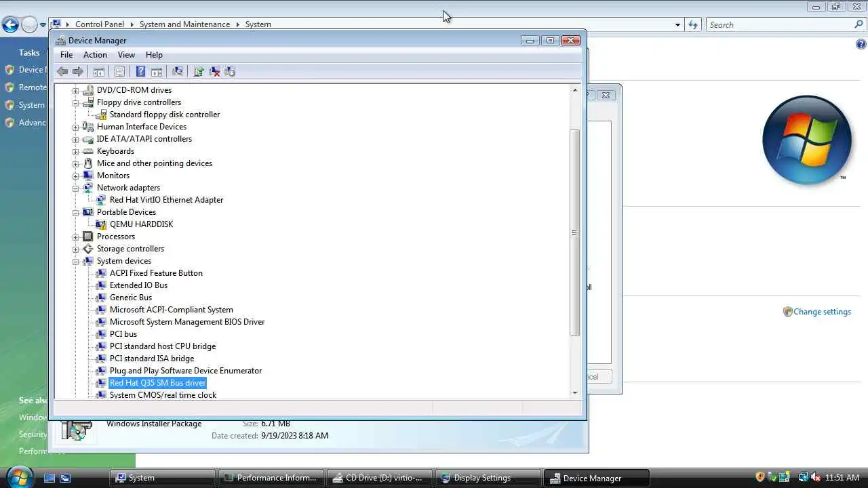The width and height of the screenshot is (868, 488).
Task: Select PCI standard ISA bridge
Action: point(152,359)
